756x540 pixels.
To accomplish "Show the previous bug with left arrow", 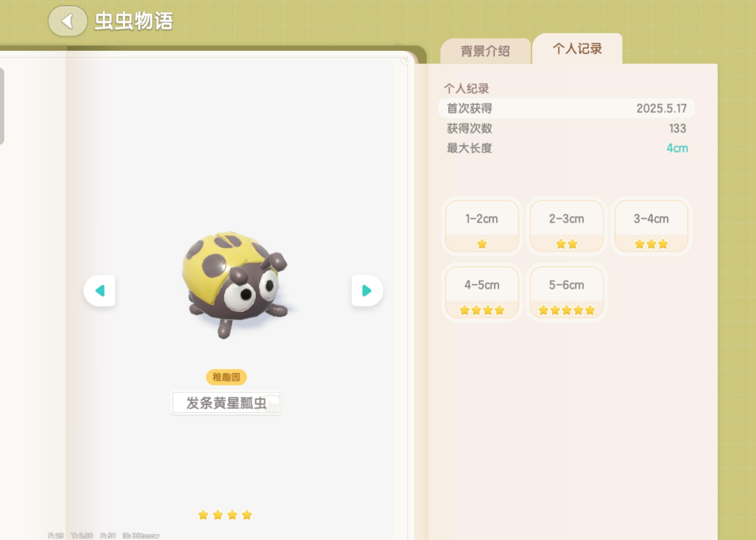I will click(x=100, y=291).
